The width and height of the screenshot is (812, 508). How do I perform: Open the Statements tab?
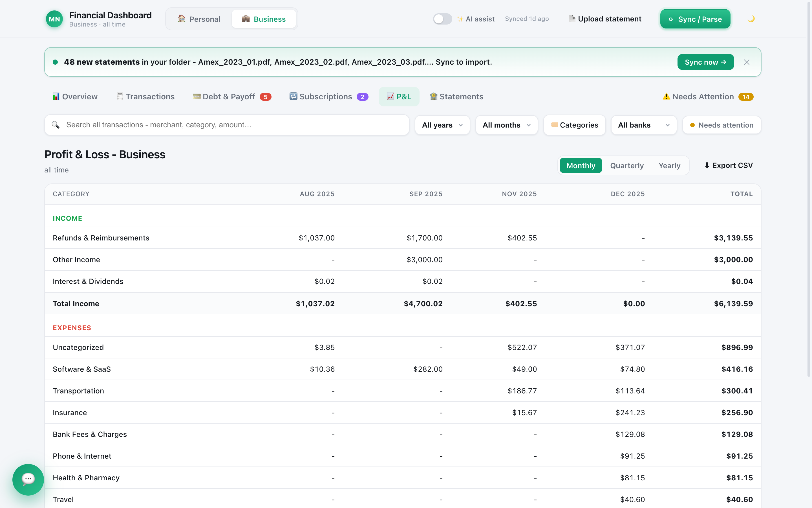(x=456, y=97)
